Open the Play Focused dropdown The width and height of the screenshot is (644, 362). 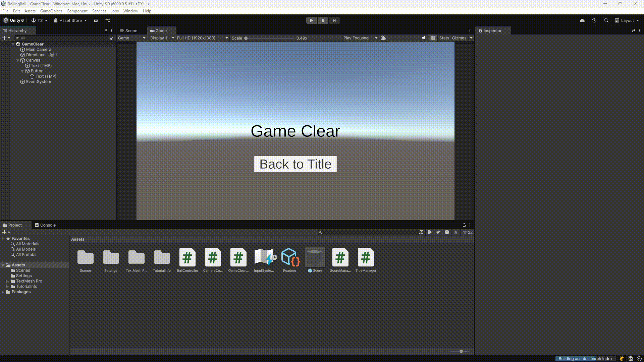click(359, 38)
